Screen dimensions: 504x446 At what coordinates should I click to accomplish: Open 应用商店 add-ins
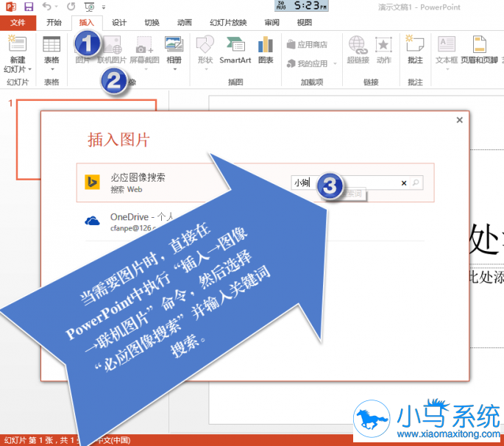point(308,44)
